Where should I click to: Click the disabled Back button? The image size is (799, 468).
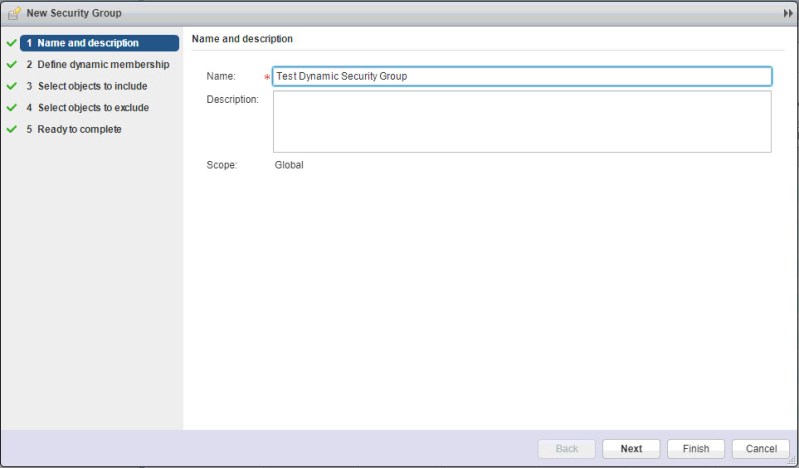[x=566, y=449]
